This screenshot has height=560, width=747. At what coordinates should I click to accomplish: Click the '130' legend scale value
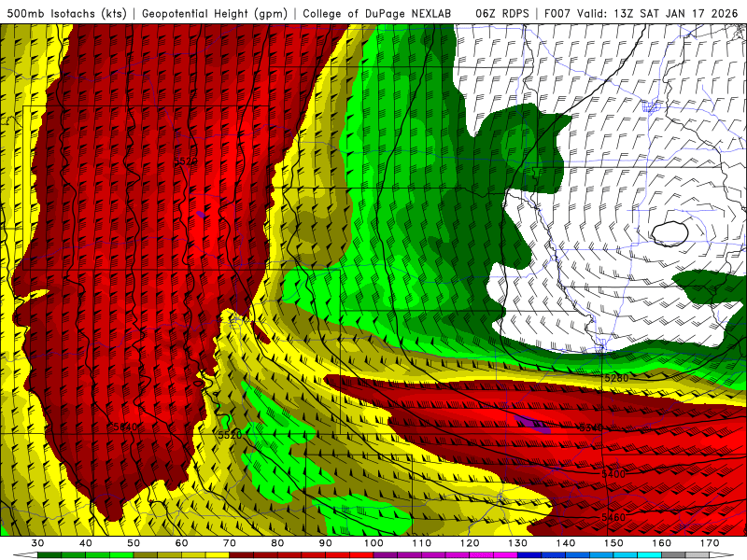(517, 543)
